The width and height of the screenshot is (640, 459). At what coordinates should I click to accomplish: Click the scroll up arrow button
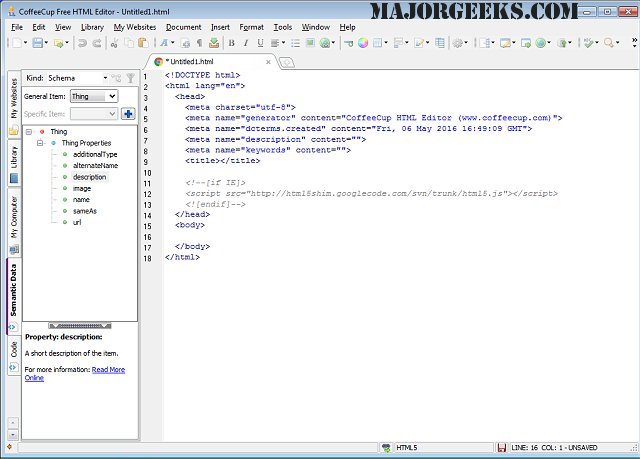click(13, 423)
